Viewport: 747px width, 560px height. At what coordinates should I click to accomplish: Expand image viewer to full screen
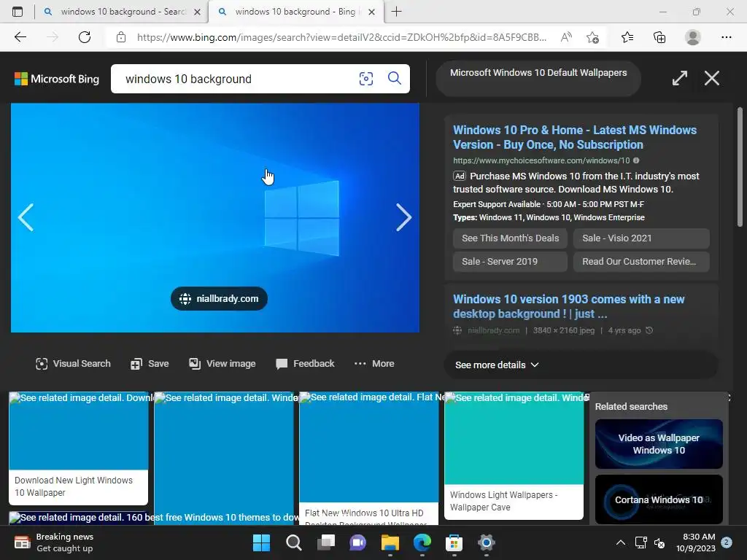[x=679, y=78]
